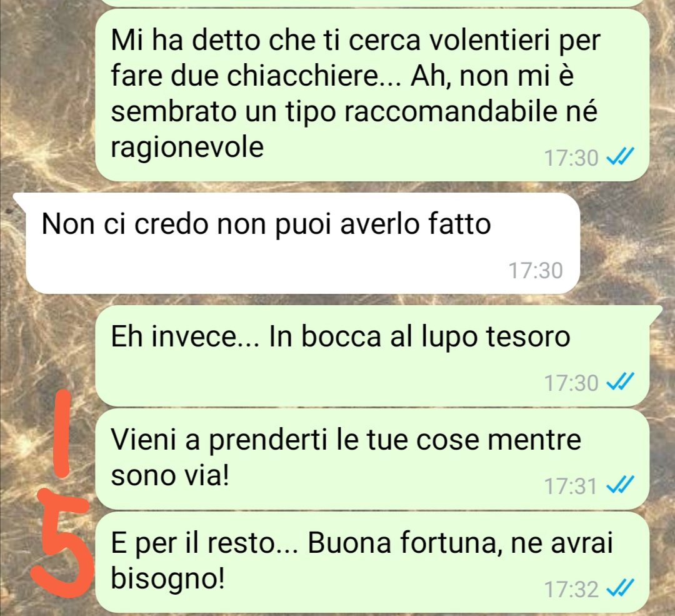Click the 'sono via!' text line
The width and height of the screenshot is (675, 616).
[170, 475]
